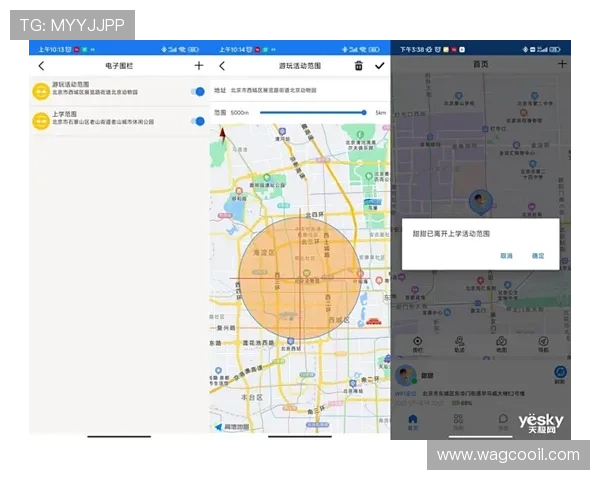Add a new fence with plus icon
600x480 pixels.
198,66
